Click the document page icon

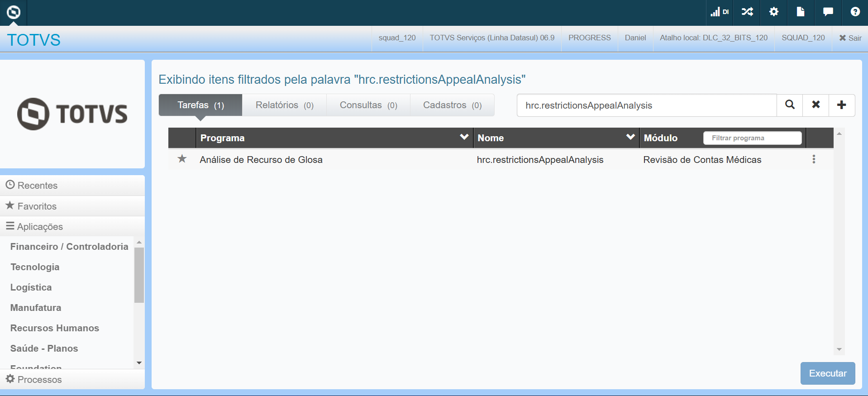pos(801,12)
